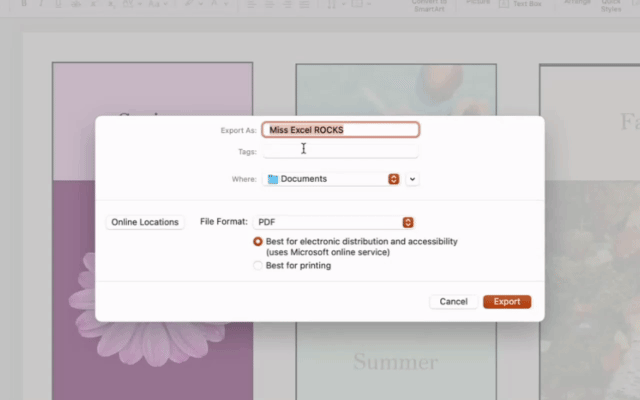Center text in the toolbar
This screenshot has width=640, height=400.
269,4
